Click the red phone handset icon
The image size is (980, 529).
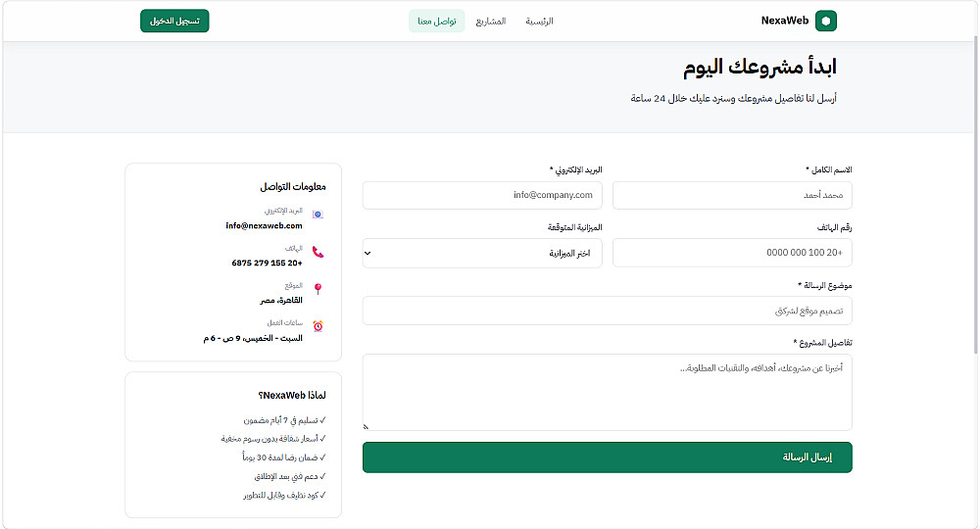tap(318, 253)
